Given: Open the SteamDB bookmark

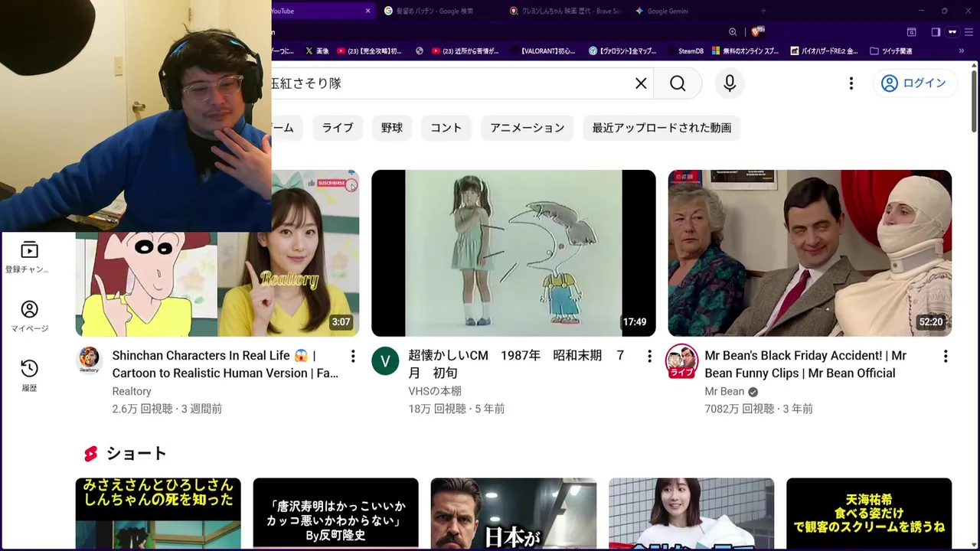Looking at the screenshot, I should (684, 51).
